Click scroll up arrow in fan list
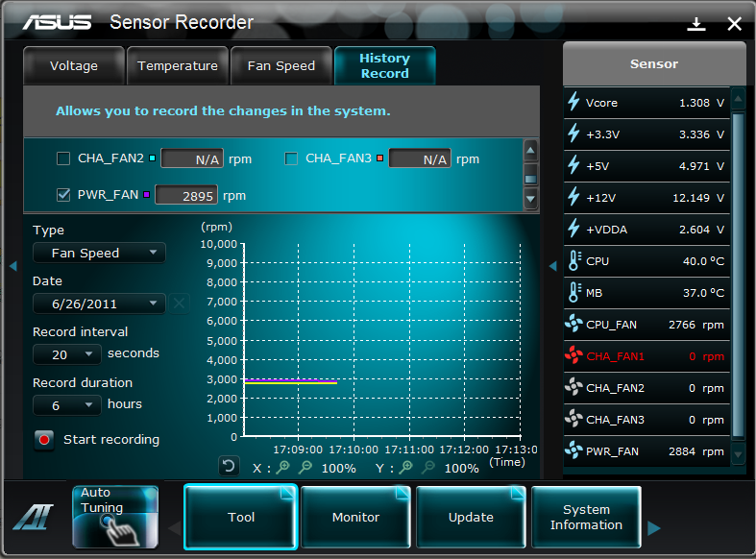 (530, 151)
